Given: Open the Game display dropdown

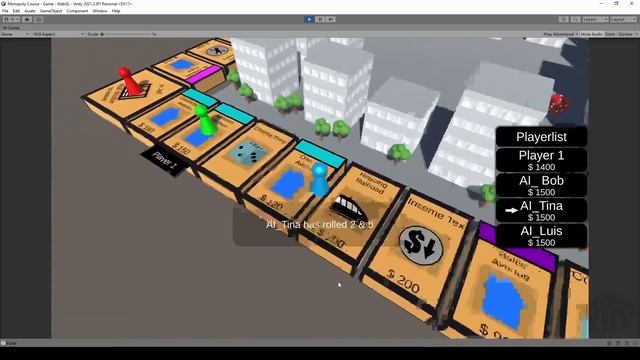Looking at the screenshot, I should coord(15,34).
